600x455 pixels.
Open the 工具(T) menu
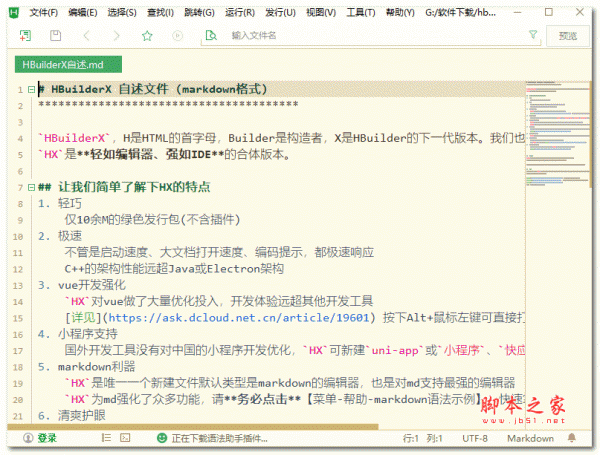(361, 13)
